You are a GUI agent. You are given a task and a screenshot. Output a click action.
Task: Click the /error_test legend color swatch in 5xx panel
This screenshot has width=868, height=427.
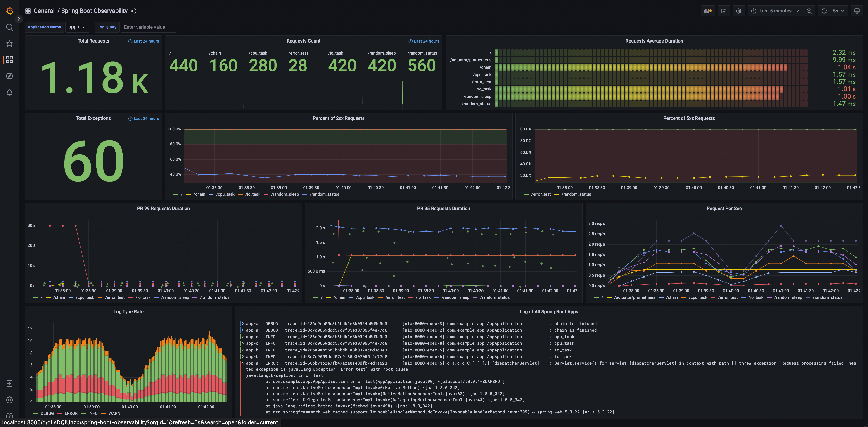coord(526,194)
